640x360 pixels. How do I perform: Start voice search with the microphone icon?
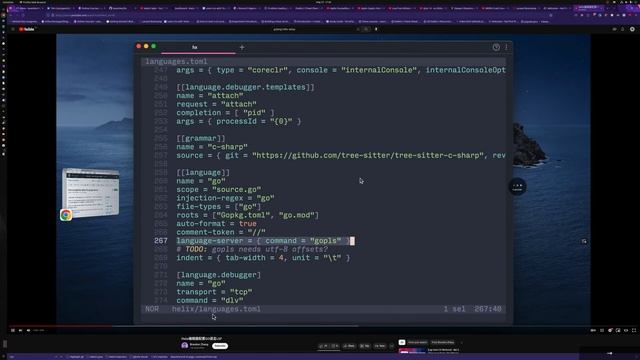point(376,29)
